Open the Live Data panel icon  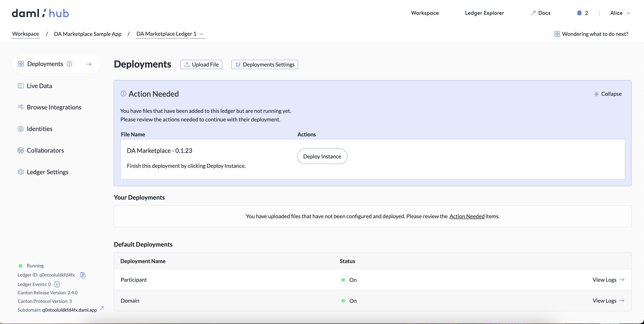[x=21, y=85]
